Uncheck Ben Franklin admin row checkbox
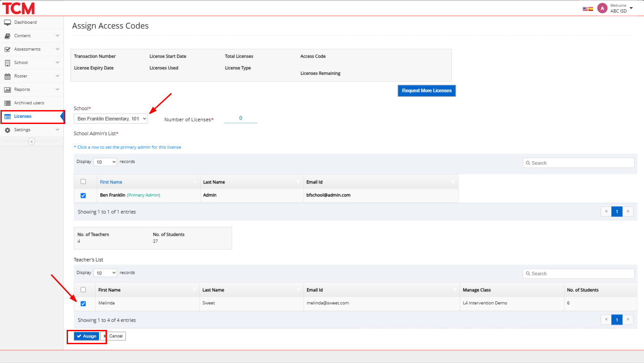This screenshot has height=363, width=644. pos(83,196)
